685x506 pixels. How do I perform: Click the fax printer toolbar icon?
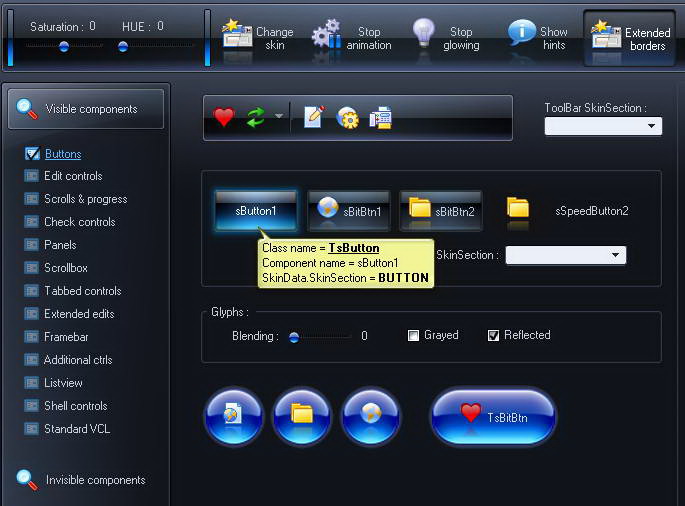click(x=381, y=118)
